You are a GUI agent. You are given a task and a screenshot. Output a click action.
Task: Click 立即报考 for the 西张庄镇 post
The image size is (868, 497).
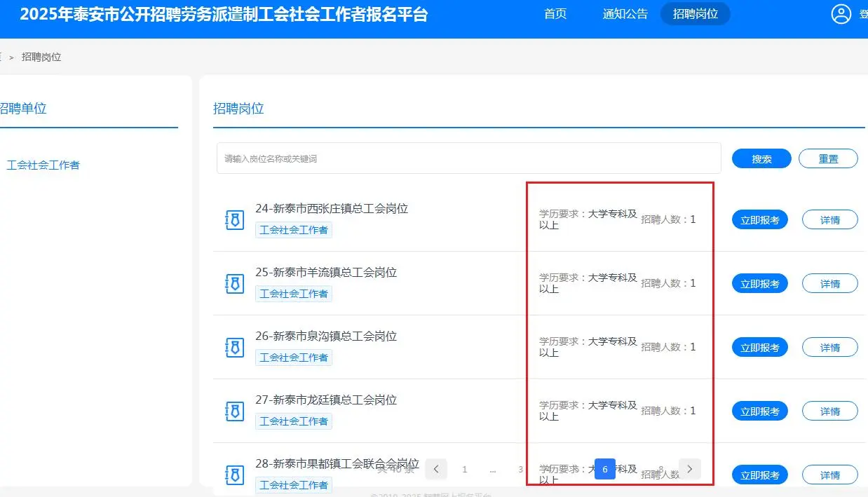coord(759,219)
